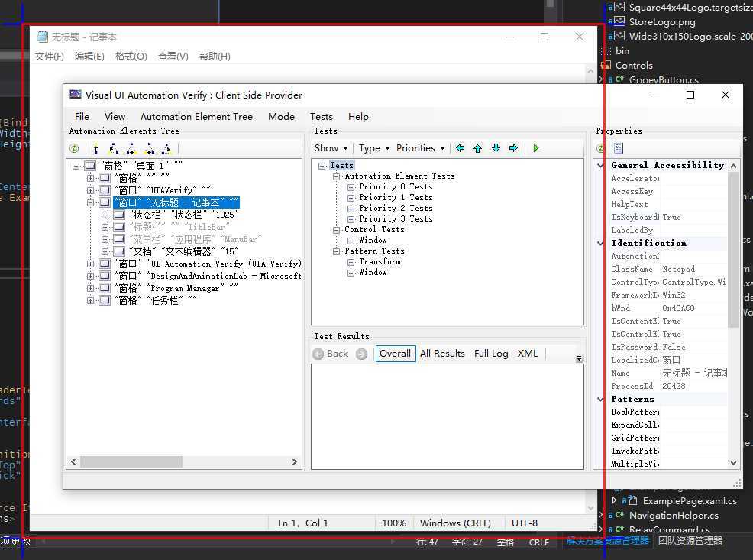Select the Control Tests node
The width and height of the screenshot is (753, 560).
click(x=374, y=229)
